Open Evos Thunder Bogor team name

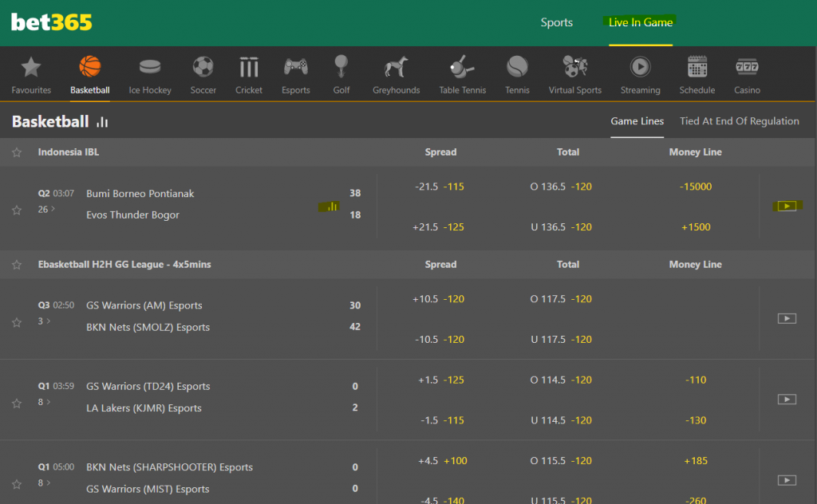coord(132,215)
